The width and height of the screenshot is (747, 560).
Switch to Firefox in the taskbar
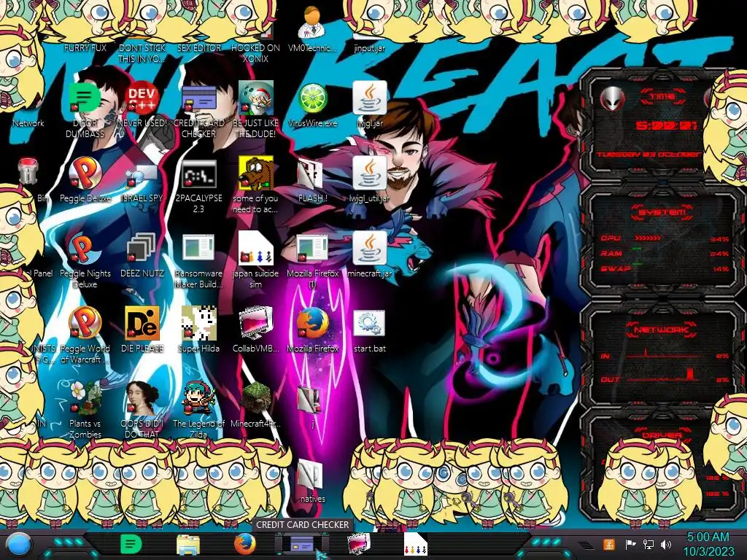(x=245, y=544)
